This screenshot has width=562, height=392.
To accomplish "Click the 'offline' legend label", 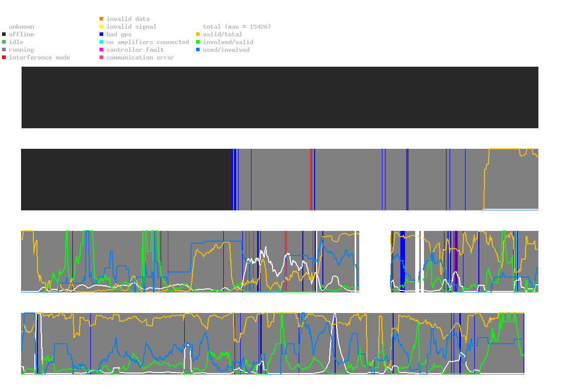I will tap(22, 34).
